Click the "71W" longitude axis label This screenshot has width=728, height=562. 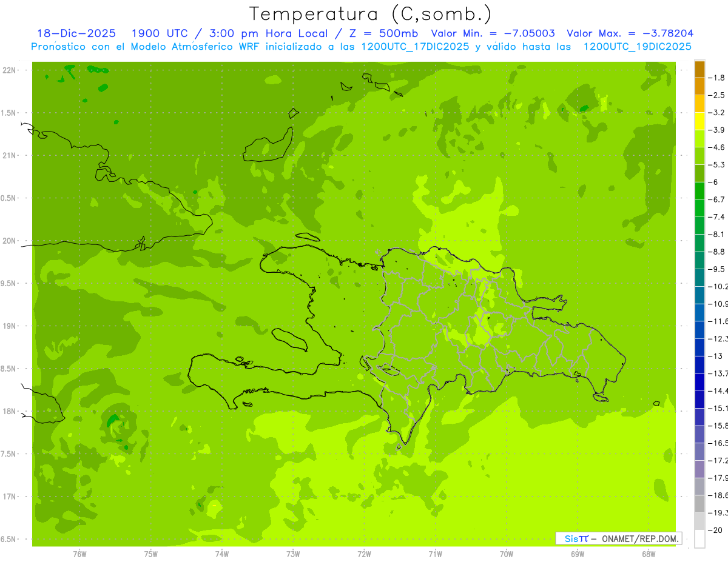[435, 554]
